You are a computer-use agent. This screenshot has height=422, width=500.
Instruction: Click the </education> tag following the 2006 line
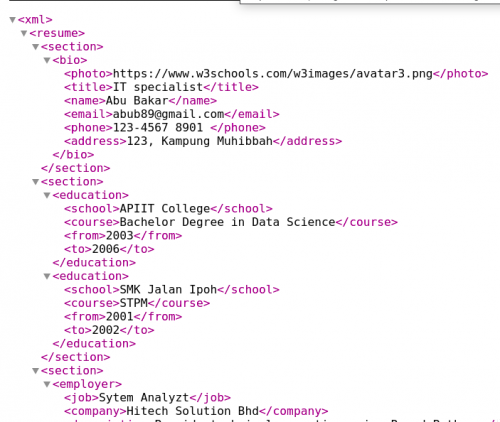point(94,263)
